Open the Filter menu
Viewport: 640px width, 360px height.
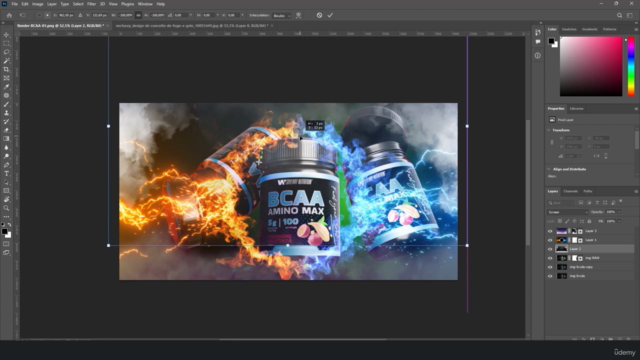[x=91, y=4]
